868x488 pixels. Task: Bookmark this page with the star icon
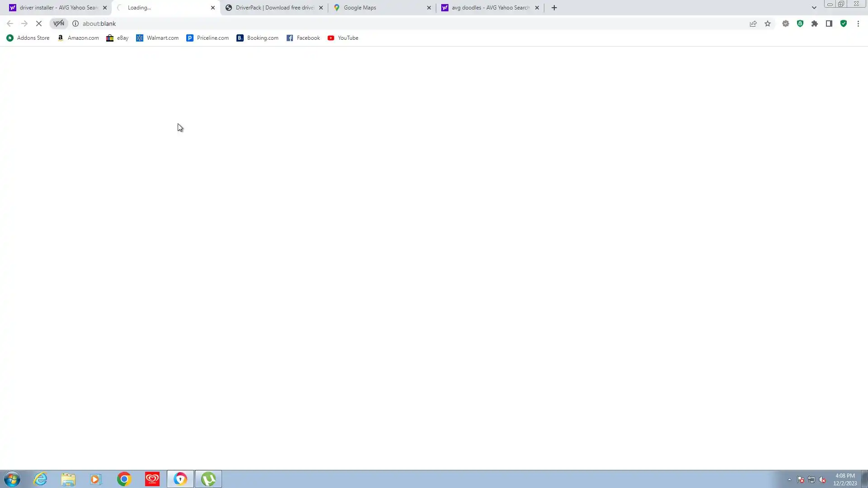(768, 23)
